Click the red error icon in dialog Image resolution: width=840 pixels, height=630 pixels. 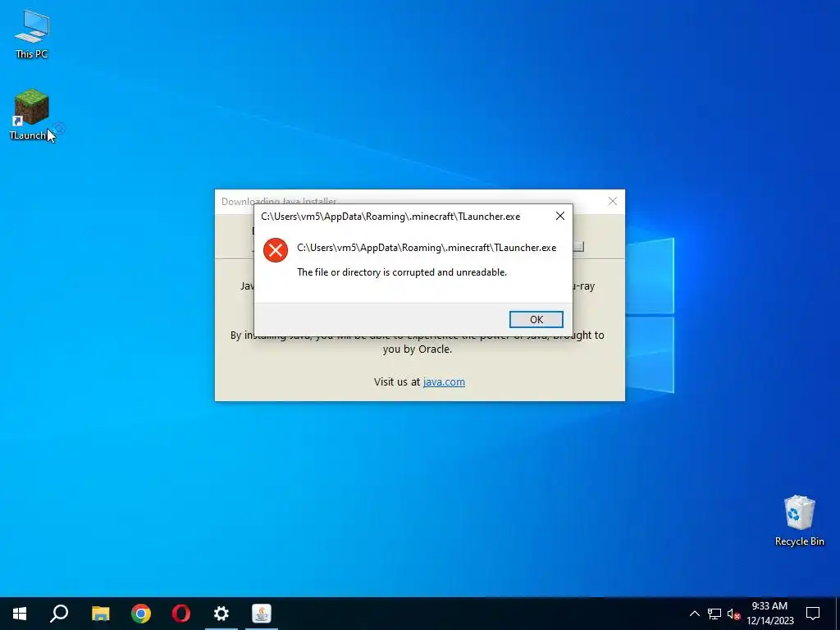coord(276,250)
